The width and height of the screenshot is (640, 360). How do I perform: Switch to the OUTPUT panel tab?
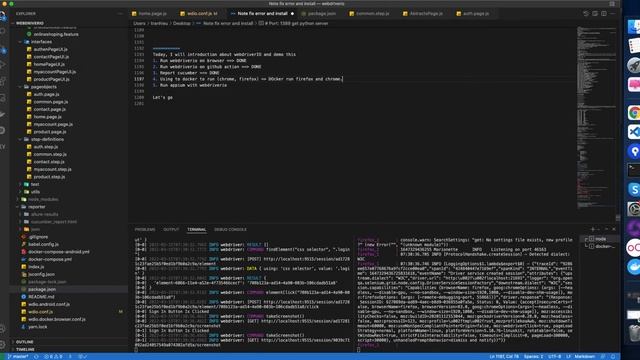click(x=171, y=229)
